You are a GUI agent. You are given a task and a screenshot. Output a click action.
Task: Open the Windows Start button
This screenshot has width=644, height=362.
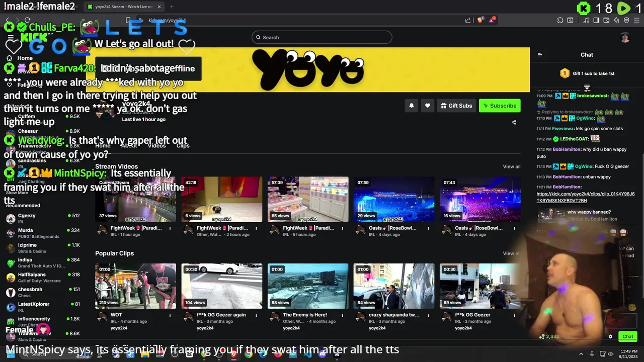click(11, 354)
